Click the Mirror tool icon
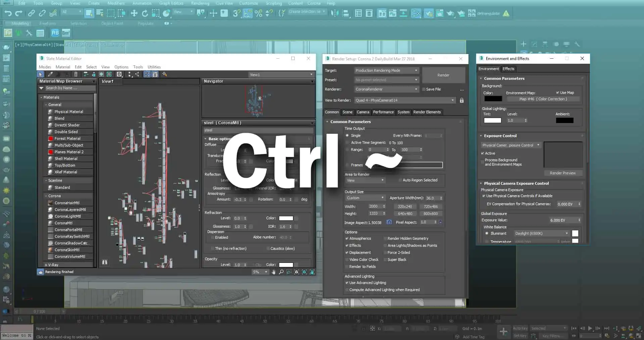 click(x=335, y=13)
